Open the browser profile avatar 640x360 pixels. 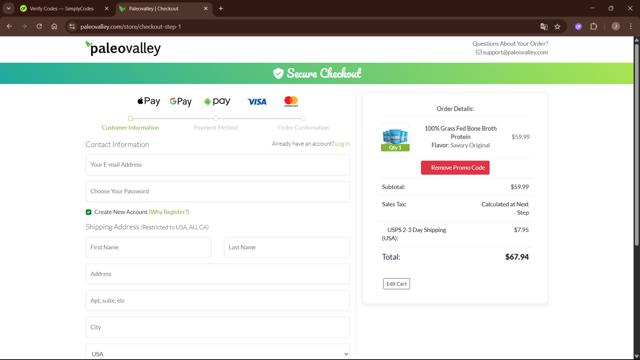(616, 27)
